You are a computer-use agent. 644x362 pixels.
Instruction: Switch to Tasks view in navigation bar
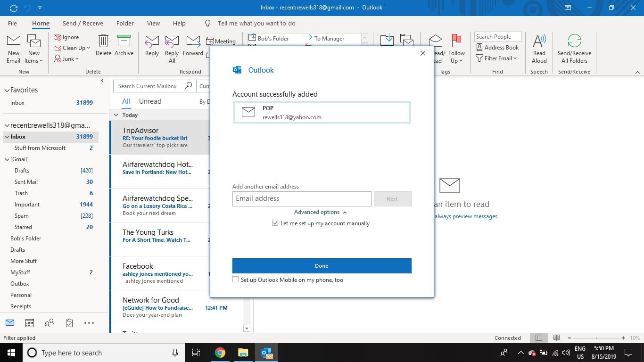[x=69, y=323]
